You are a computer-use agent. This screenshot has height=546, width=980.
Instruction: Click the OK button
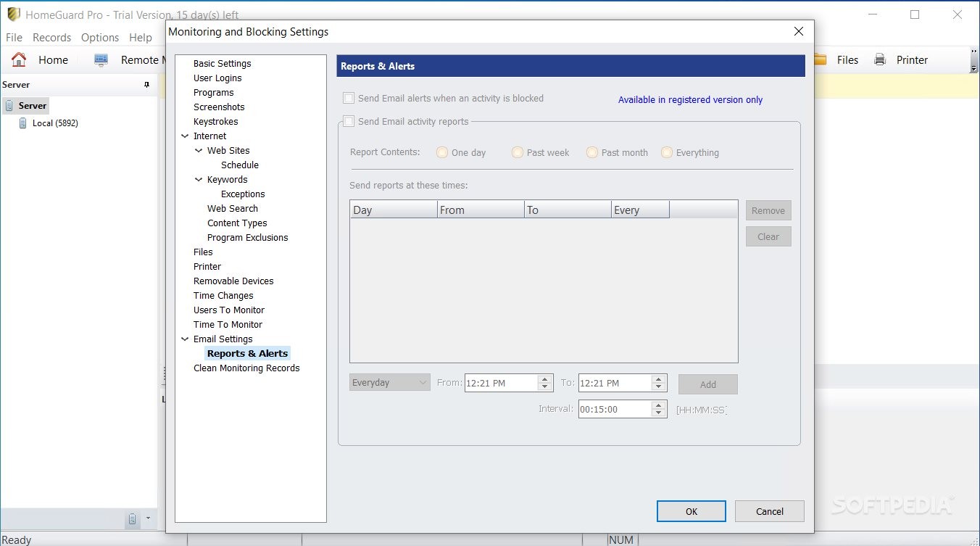tap(692, 511)
